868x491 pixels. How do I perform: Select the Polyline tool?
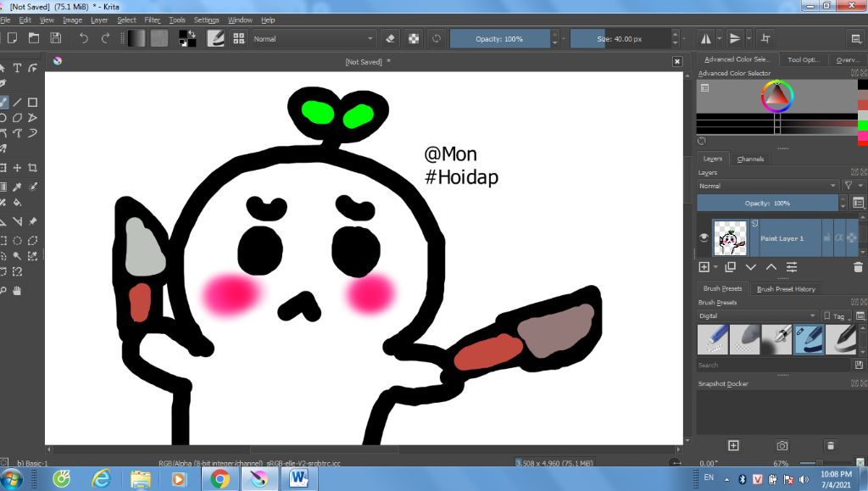33,118
